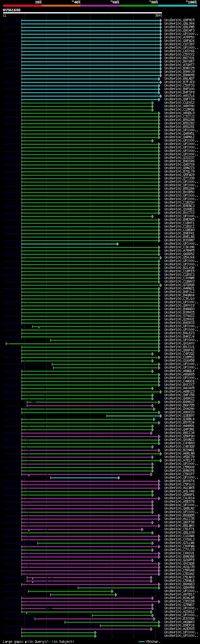The width and height of the screenshot is (200, 644).
Task: Select the UniRef100_C5XF33 label
Action: pos(179,85)
